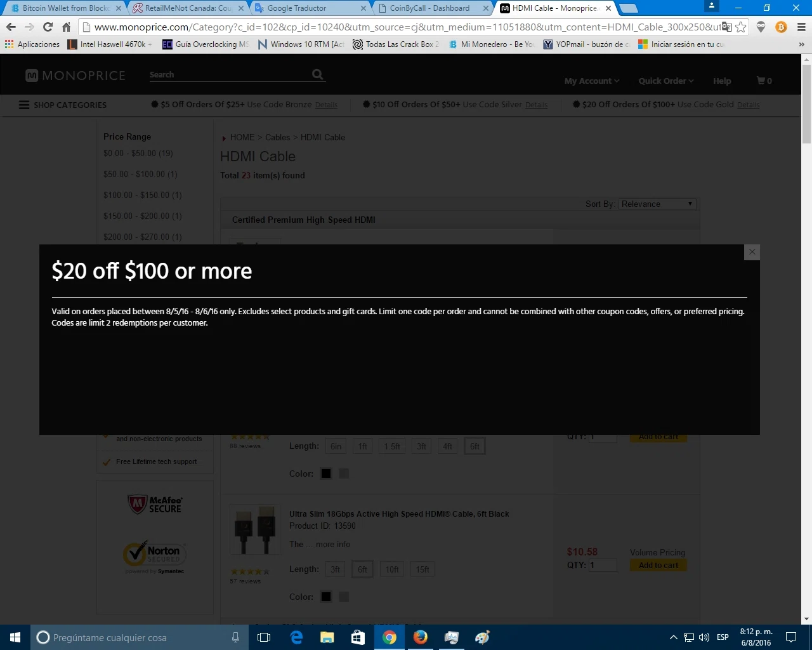812x650 pixels.
Task: Open Details for the Gold code offer
Action: (x=748, y=105)
